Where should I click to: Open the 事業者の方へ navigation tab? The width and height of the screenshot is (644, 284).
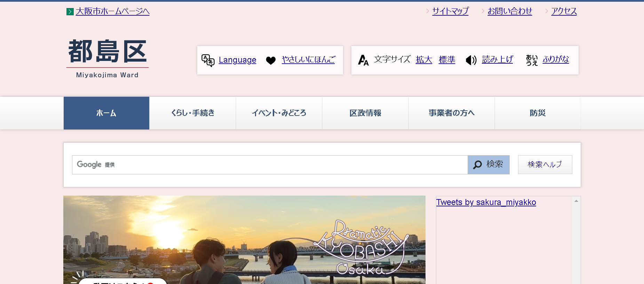452,113
